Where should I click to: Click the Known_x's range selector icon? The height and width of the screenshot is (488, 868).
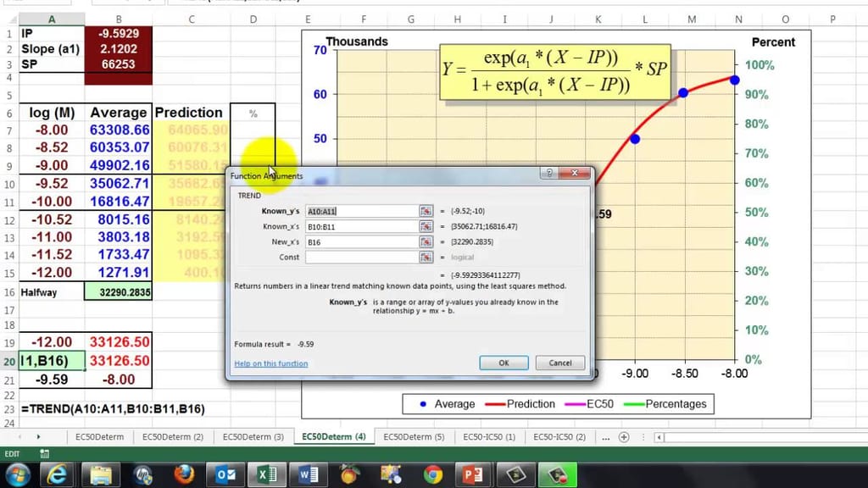pyautogui.click(x=426, y=226)
